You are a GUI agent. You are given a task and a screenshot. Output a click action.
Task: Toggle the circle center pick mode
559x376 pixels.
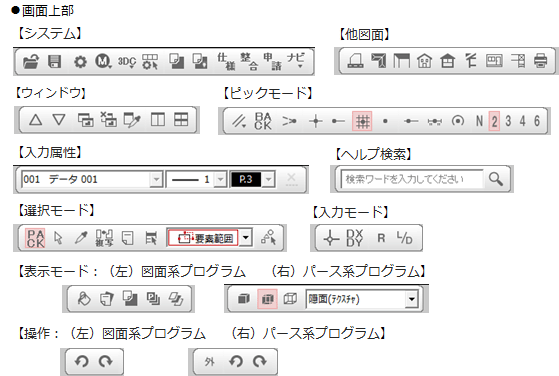pos(458,121)
